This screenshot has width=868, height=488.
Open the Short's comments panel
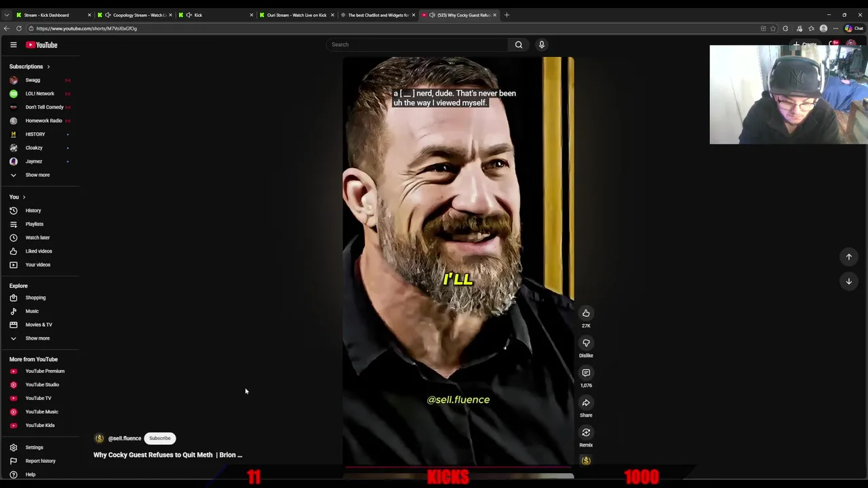586,373
